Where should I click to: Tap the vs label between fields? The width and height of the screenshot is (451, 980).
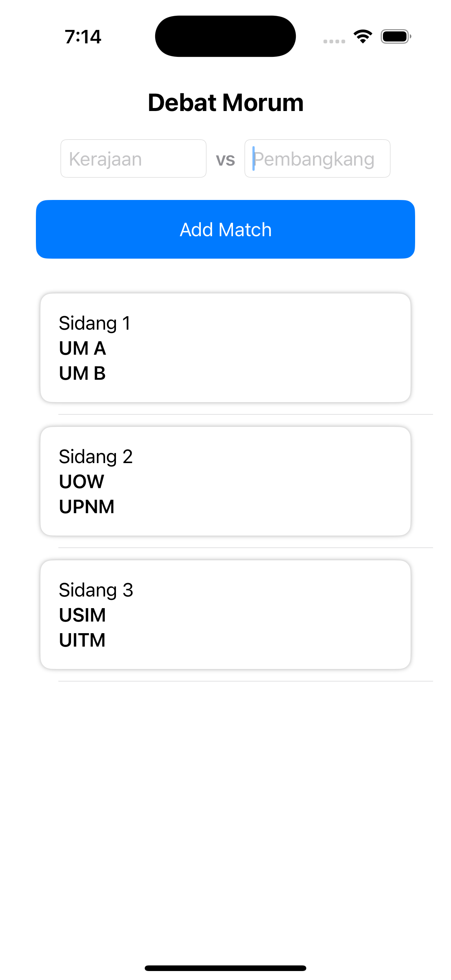click(225, 159)
